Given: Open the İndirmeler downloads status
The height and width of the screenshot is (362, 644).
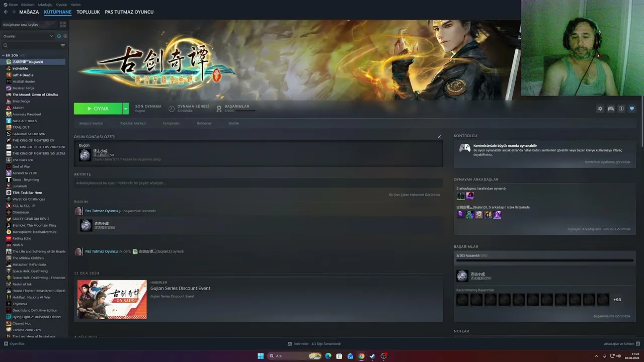Looking at the screenshot, I should (314, 344).
